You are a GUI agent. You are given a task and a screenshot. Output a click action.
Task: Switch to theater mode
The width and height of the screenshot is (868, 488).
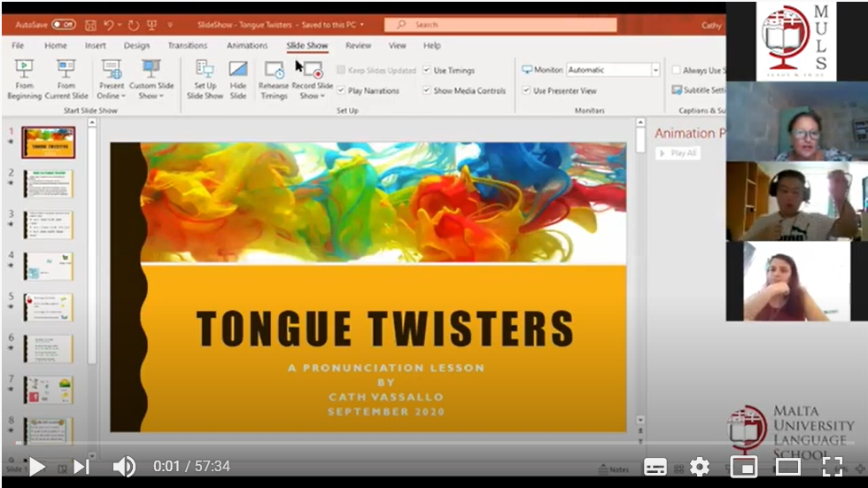787,467
